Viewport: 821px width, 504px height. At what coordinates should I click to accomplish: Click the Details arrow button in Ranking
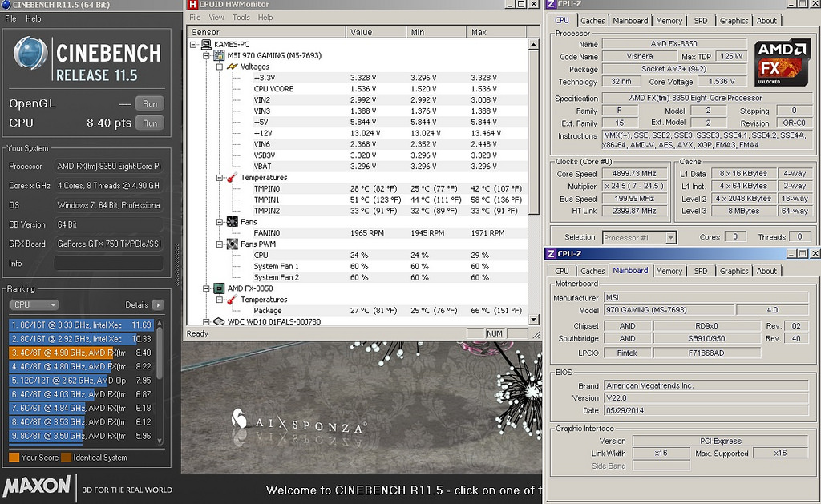coord(158,304)
